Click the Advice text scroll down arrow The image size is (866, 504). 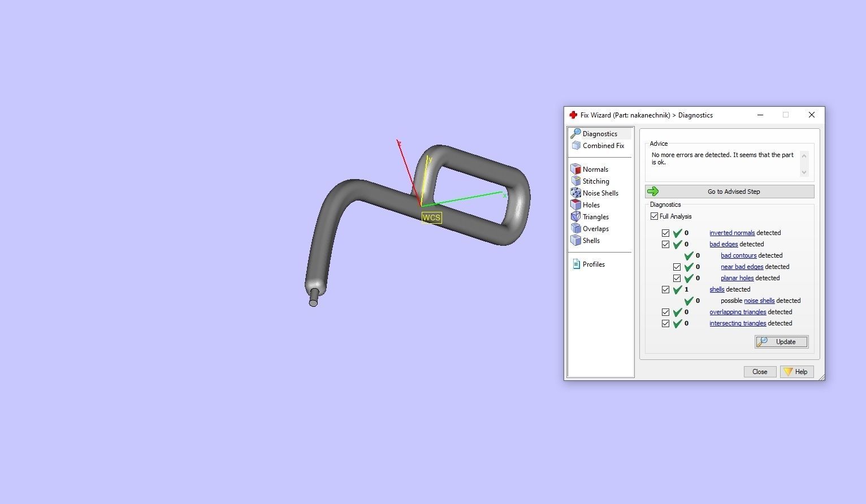tap(804, 172)
